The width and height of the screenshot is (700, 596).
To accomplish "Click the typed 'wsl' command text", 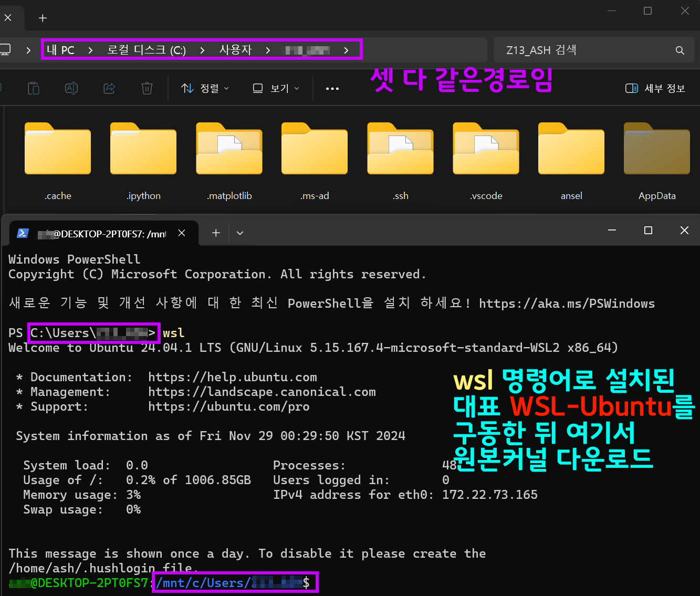I will (174, 333).
